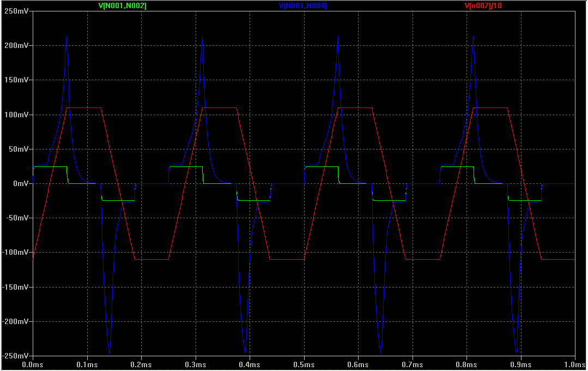
Task: Select the red V(n007)/10 trace label
Action: coord(483,5)
